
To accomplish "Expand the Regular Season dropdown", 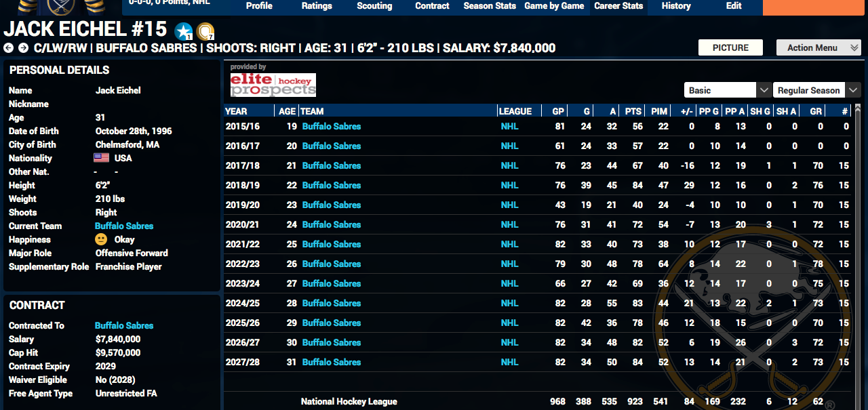I will click(853, 90).
